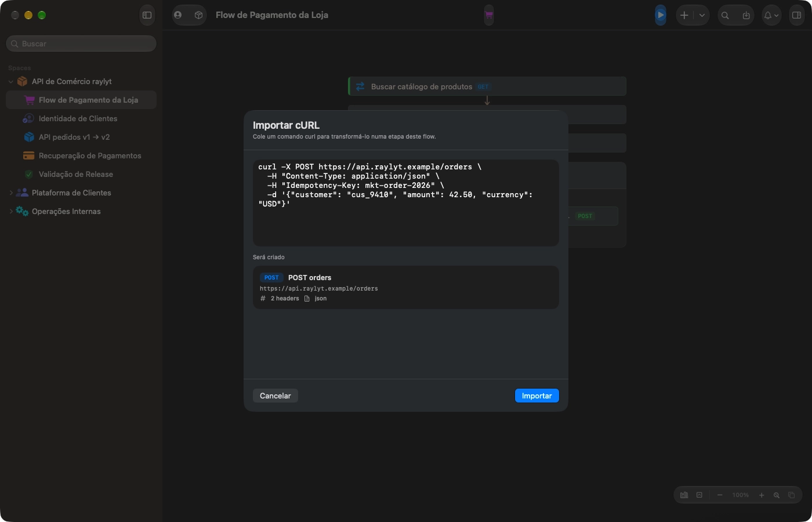Click the zoom to fit magnifier icon
Screen dimensions: 812x522
[777, 495]
